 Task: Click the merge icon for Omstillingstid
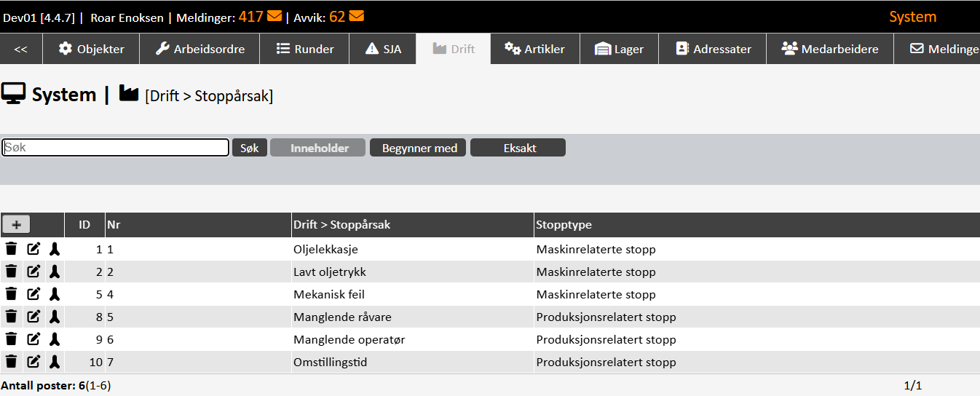[55, 362]
